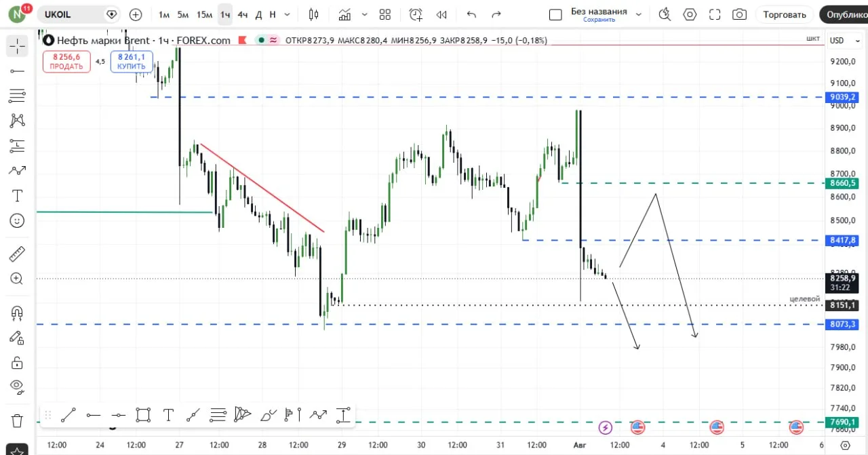The image size is (868, 455).
Task: Click the trash icon to remove drawings
Action: (x=17, y=420)
